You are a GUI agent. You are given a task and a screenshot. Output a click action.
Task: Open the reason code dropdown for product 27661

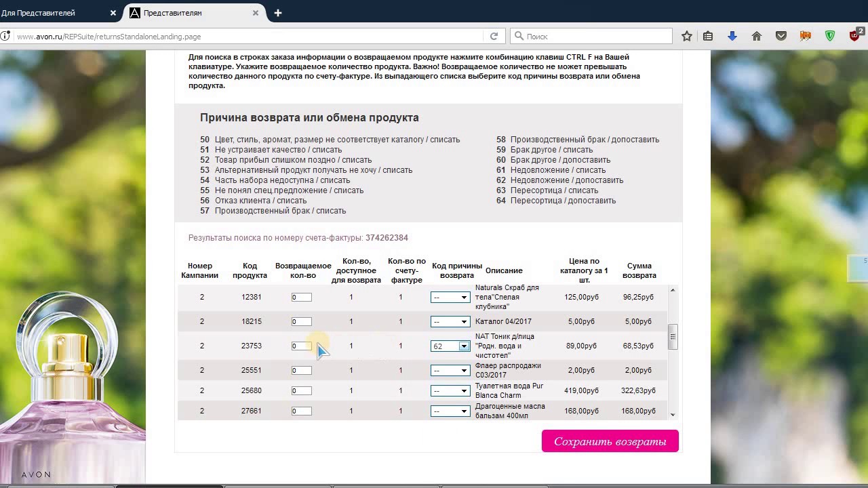(x=450, y=411)
